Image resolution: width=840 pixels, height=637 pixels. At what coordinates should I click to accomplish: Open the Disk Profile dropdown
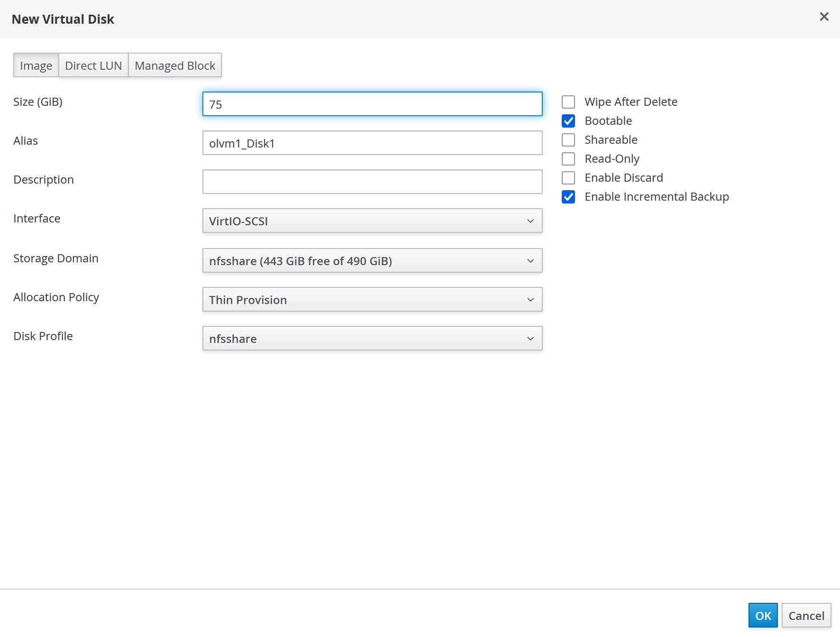(x=372, y=338)
